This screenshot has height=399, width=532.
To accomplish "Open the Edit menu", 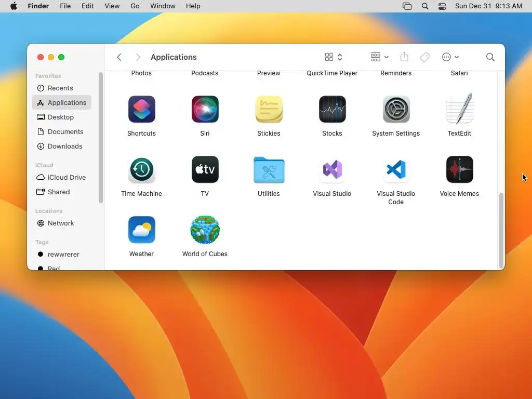I will coord(87,6).
